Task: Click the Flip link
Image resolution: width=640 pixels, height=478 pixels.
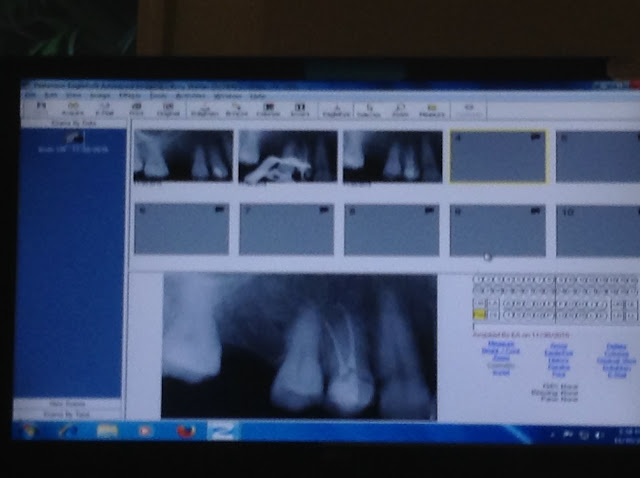Action: 559,374
